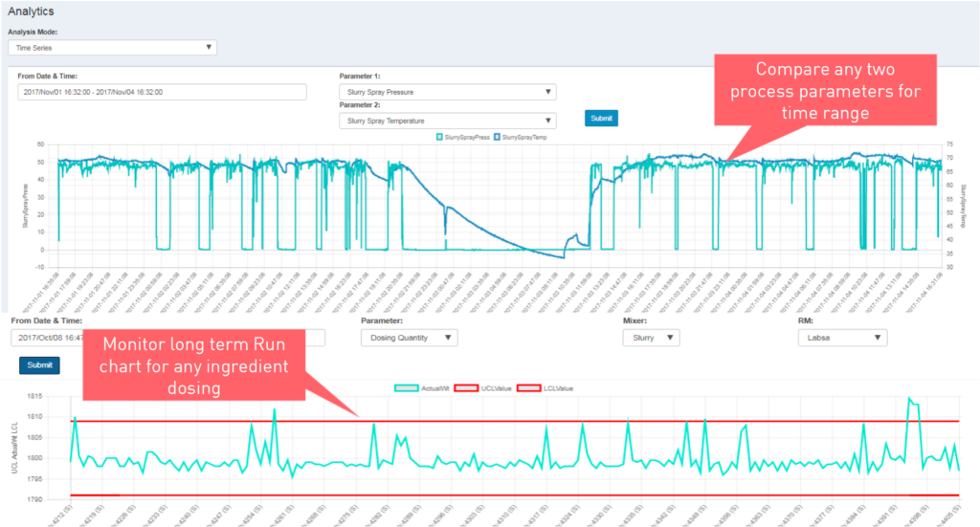Click the Submit button above the run chart
Image resolution: width=980 pixels, height=527 pixels.
39,365
